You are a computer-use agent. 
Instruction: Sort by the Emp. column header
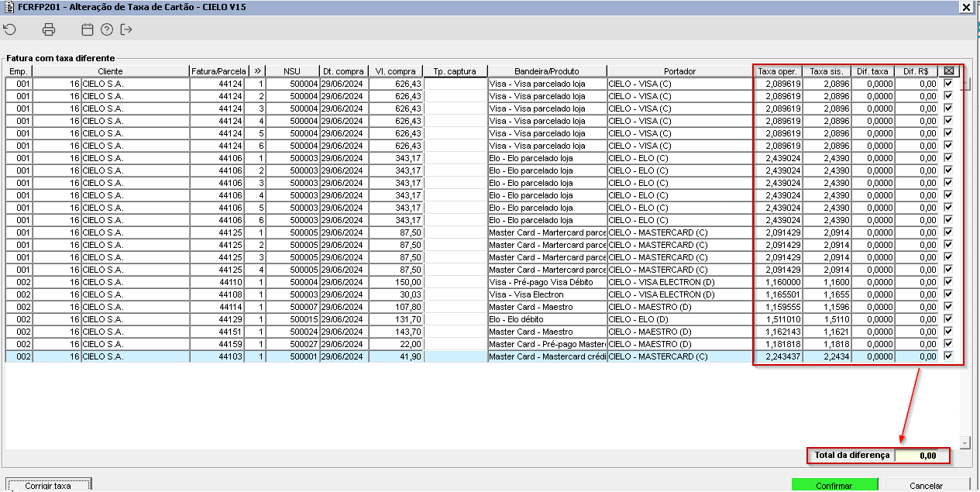[19, 71]
